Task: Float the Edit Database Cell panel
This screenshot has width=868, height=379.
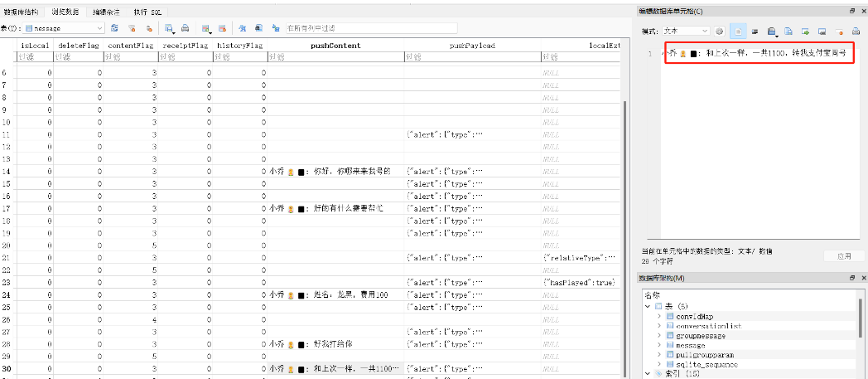Action: 852,11
